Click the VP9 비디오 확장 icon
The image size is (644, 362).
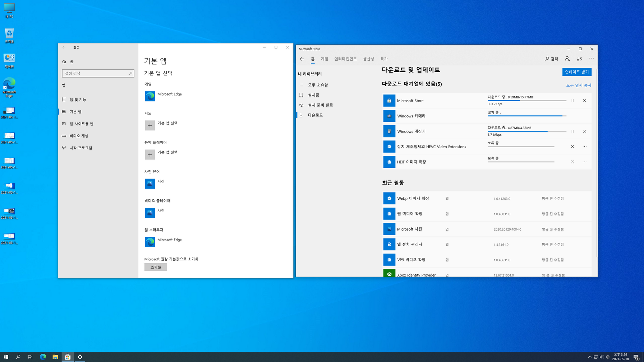[x=389, y=260]
